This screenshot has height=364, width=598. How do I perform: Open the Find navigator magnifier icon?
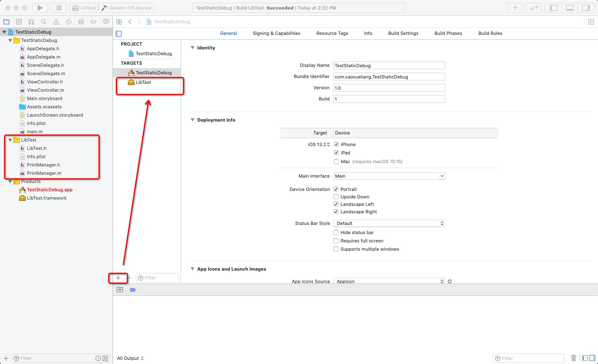point(44,22)
